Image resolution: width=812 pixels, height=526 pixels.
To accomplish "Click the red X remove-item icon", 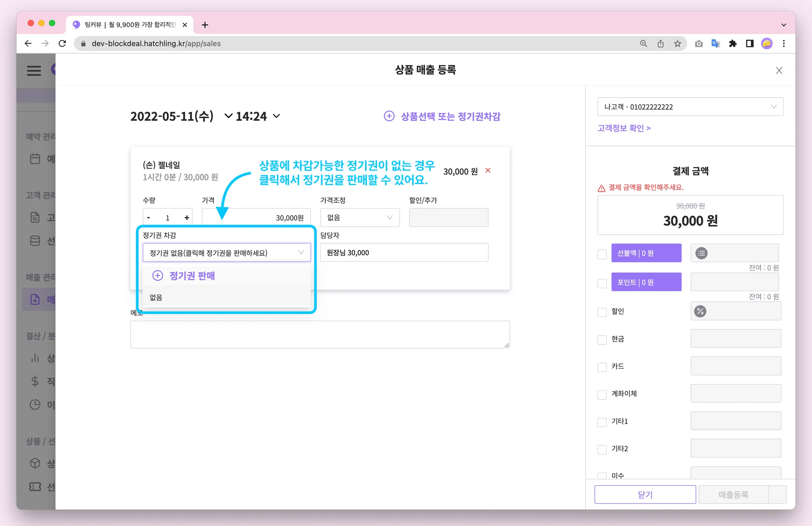I will pyautogui.click(x=488, y=170).
